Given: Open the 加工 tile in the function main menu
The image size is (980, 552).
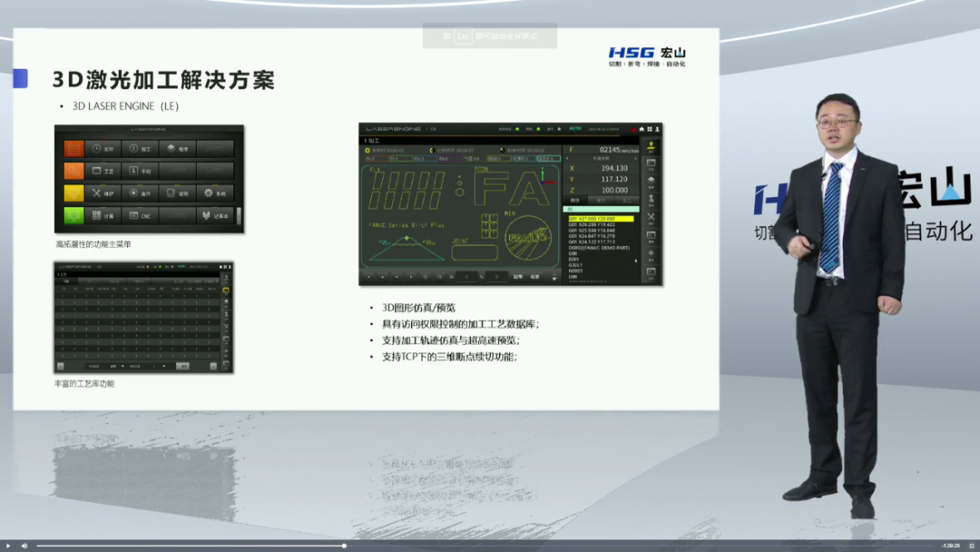Looking at the screenshot, I should coord(140,149).
